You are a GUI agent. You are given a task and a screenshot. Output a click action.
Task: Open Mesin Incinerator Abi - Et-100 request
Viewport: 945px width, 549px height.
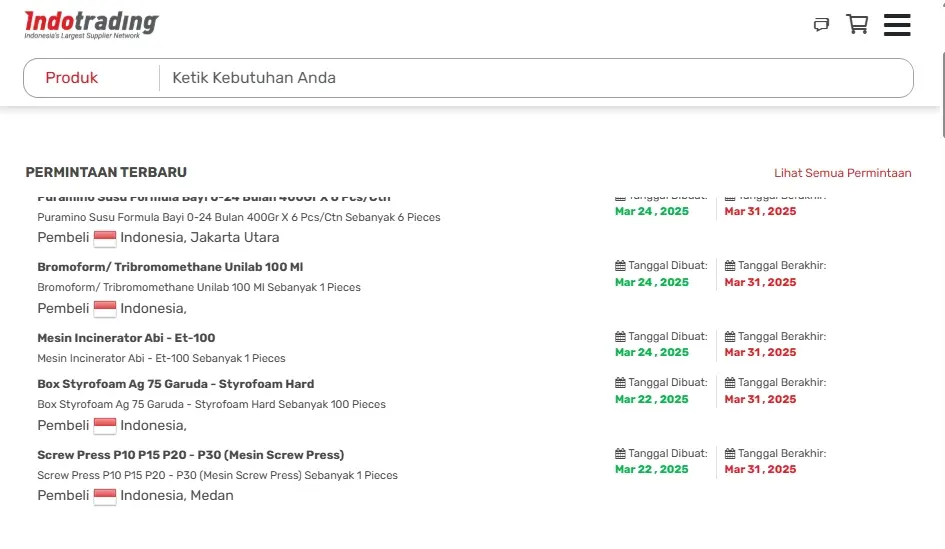point(126,338)
